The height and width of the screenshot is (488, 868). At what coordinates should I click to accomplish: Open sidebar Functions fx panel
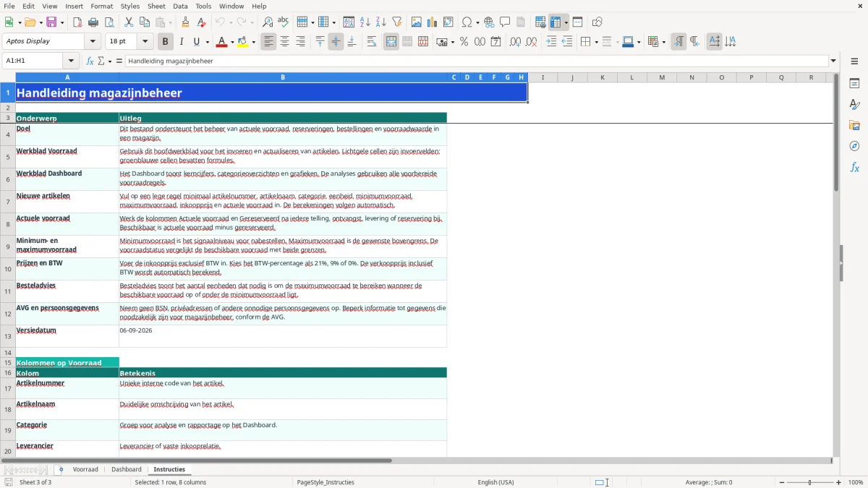(854, 168)
